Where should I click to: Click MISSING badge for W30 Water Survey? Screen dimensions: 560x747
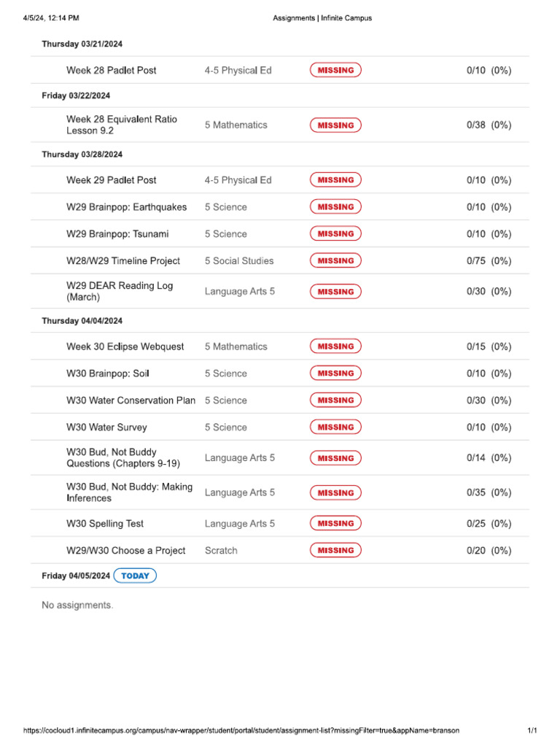335,427
